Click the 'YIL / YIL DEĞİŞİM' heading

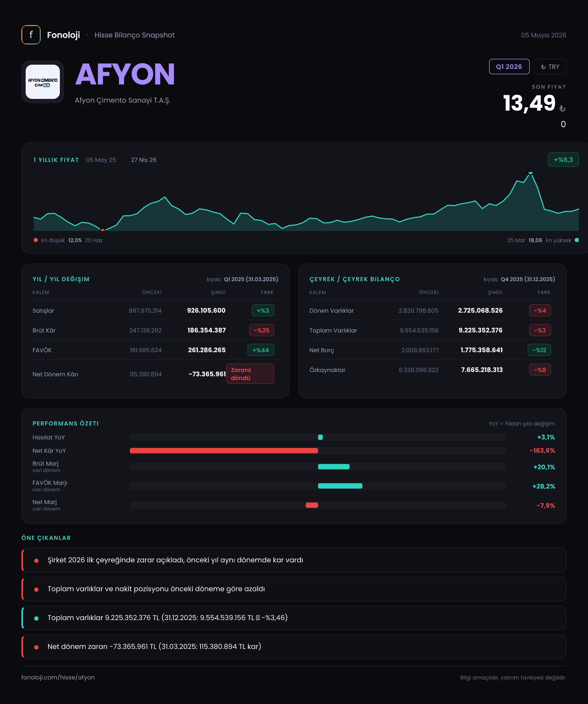61,279
